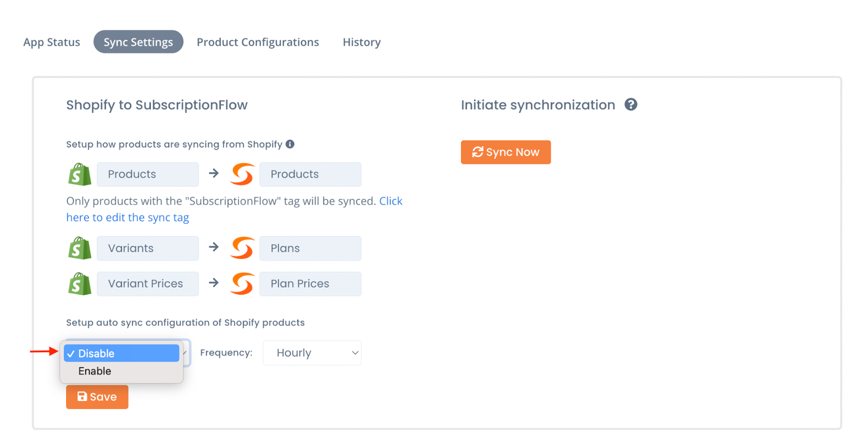The width and height of the screenshot is (868, 440).
Task: Click Shopify bag icon beside Variants
Action: [x=79, y=248]
